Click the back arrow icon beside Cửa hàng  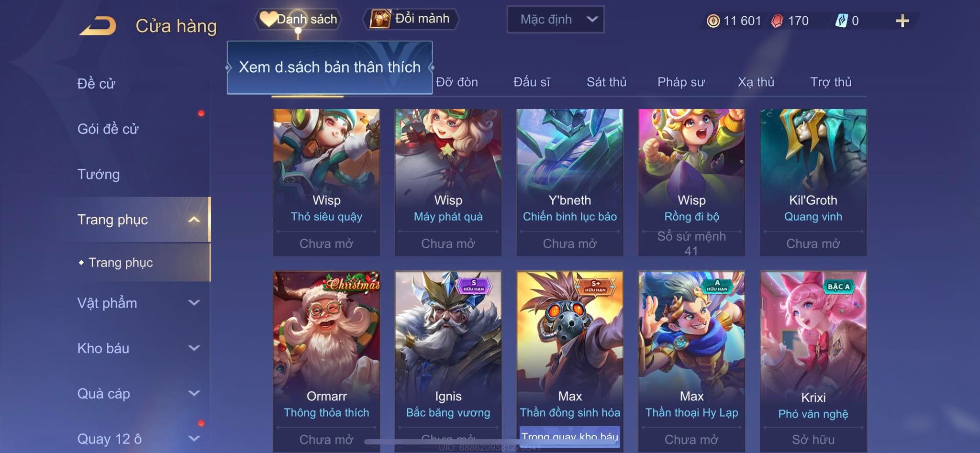coord(98,26)
